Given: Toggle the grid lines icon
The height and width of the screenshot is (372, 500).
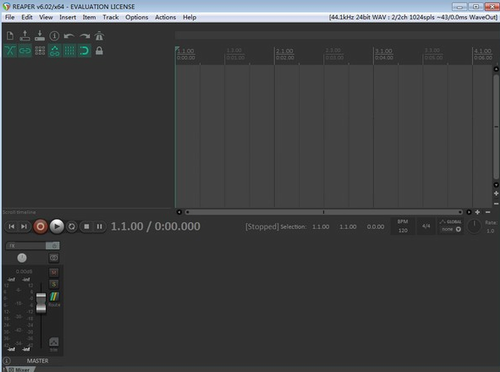Looking at the screenshot, I should tap(69, 51).
